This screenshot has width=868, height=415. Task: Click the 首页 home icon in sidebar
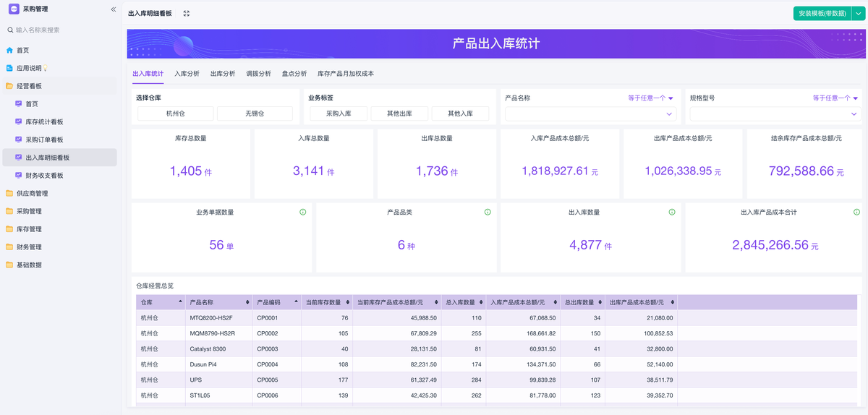pyautogui.click(x=9, y=51)
